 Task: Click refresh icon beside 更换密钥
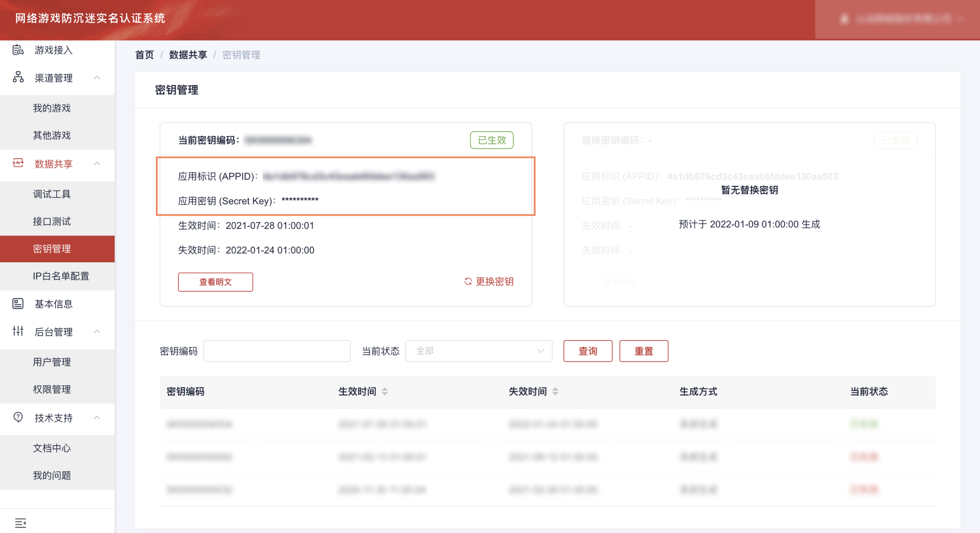click(x=468, y=281)
